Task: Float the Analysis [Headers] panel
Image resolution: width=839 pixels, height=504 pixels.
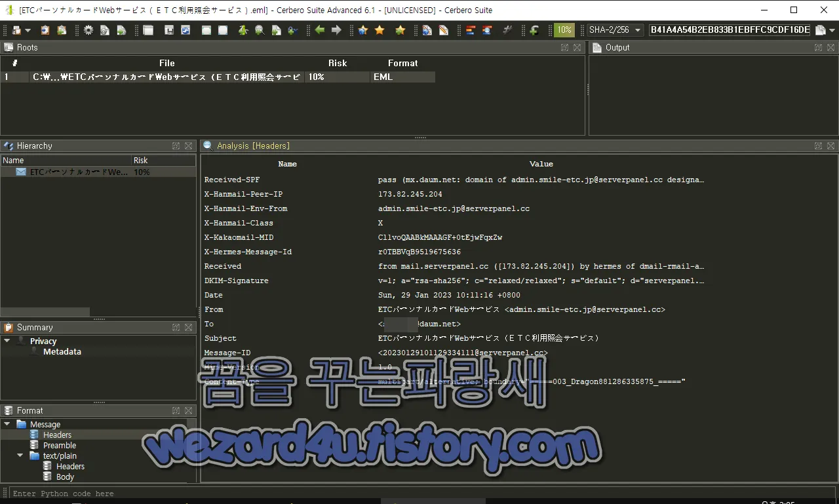Action: click(x=819, y=145)
